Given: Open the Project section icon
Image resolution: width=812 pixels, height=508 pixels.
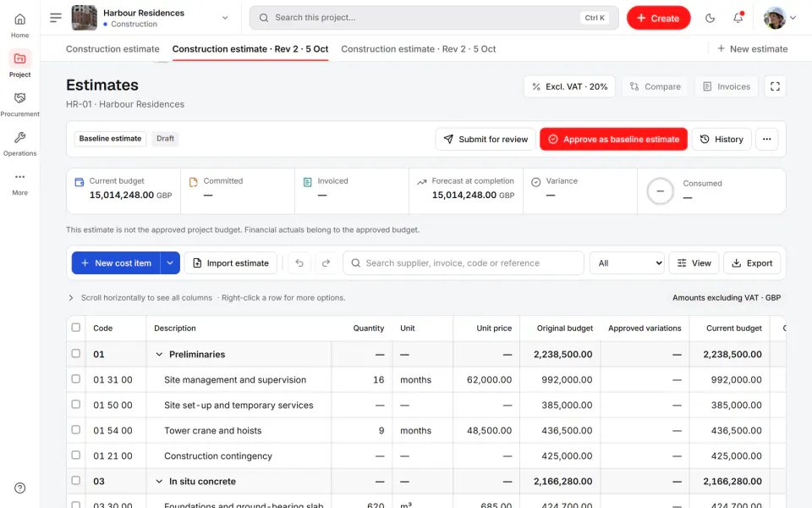Looking at the screenshot, I should 19,58.
